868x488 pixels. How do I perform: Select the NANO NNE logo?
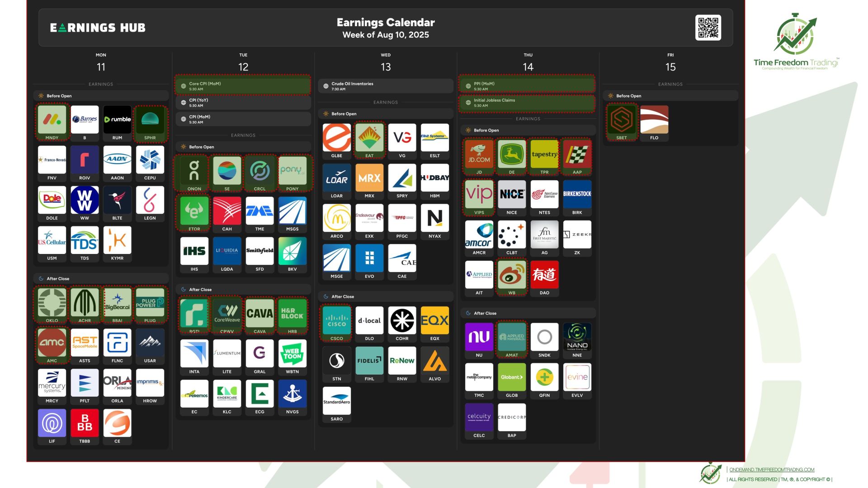(x=577, y=338)
